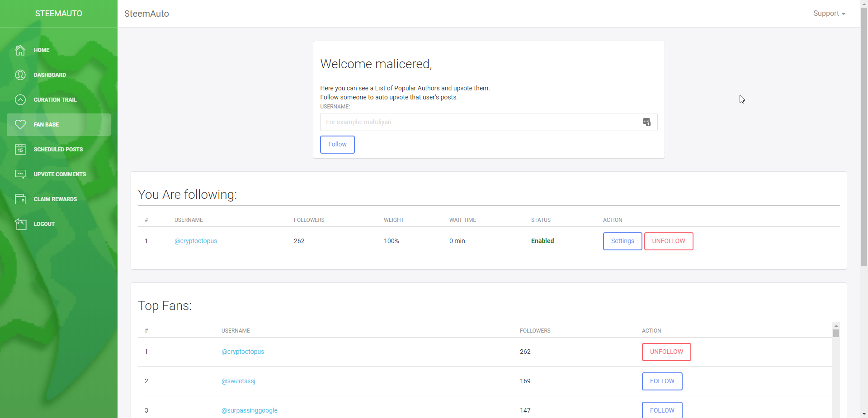Click the STATUS column header
868x418 pixels.
click(x=541, y=220)
